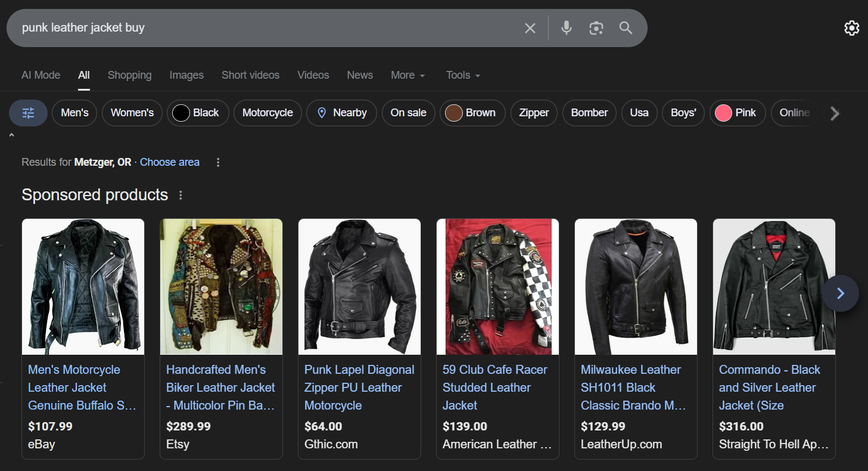Toggle the Usa filter chip

click(x=639, y=113)
